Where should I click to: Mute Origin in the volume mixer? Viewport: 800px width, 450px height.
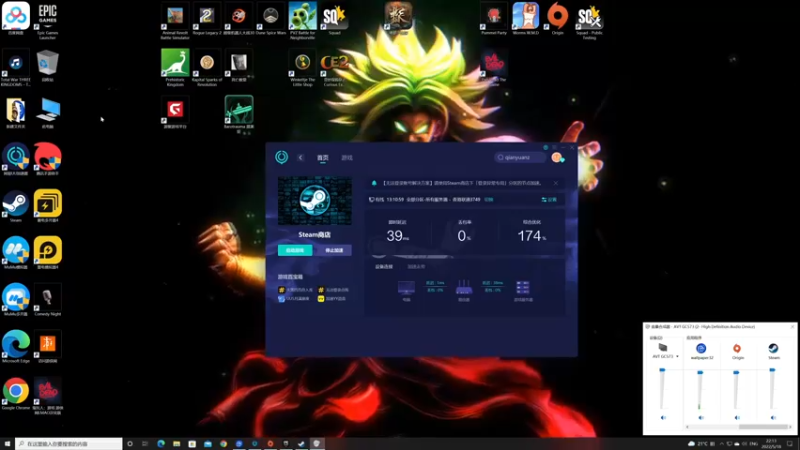737,417
